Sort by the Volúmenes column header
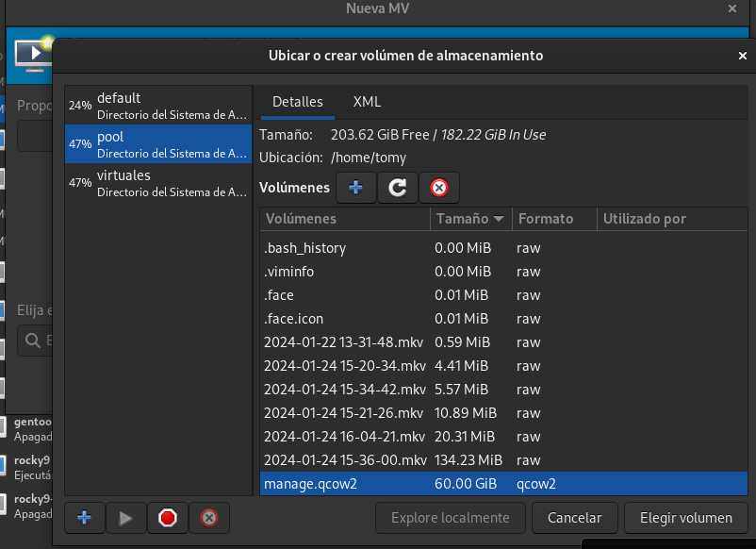 [344, 219]
